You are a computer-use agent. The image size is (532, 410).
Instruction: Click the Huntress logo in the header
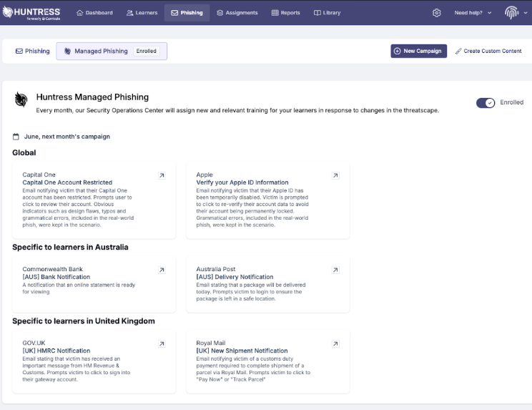point(31,13)
